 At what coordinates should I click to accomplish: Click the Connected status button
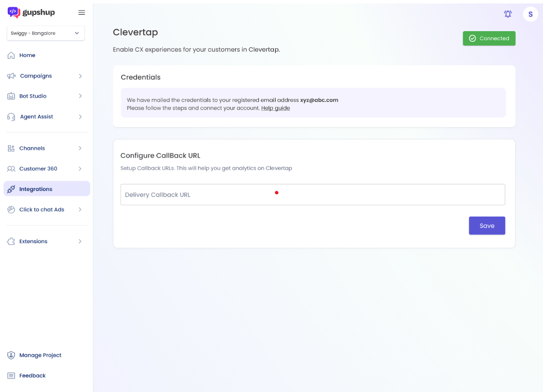489,39
